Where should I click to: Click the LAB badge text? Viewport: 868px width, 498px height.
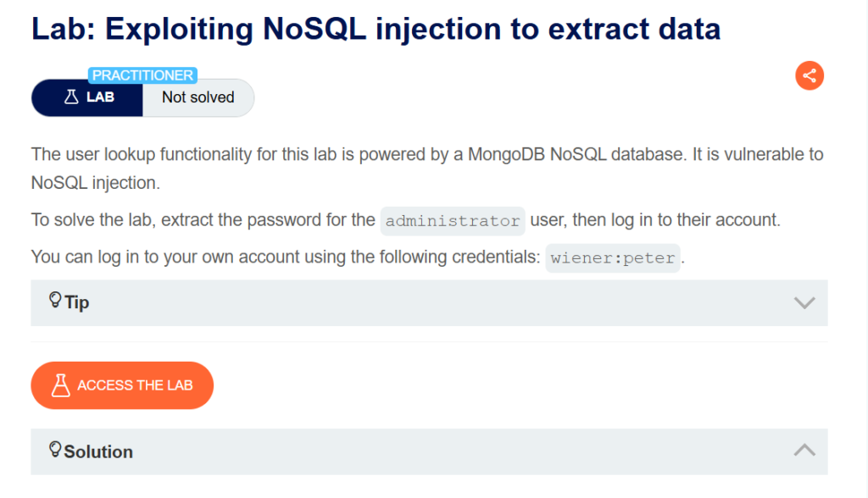[x=100, y=97]
